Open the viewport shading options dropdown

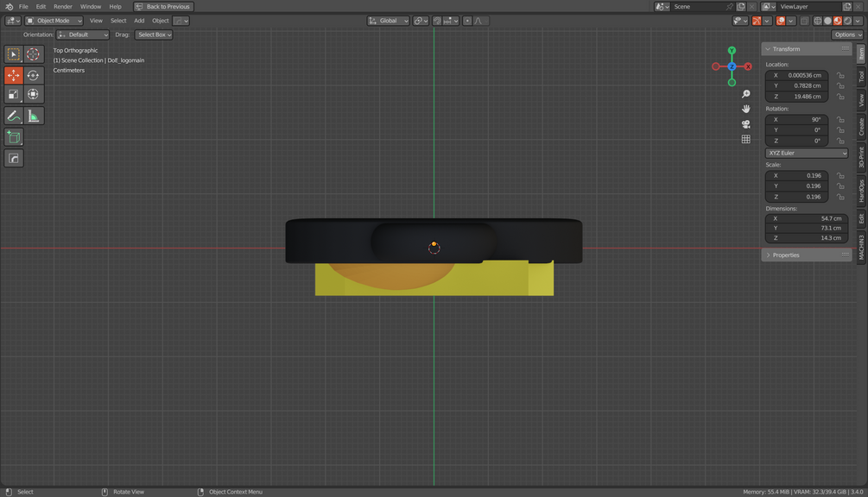pos(858,21)
